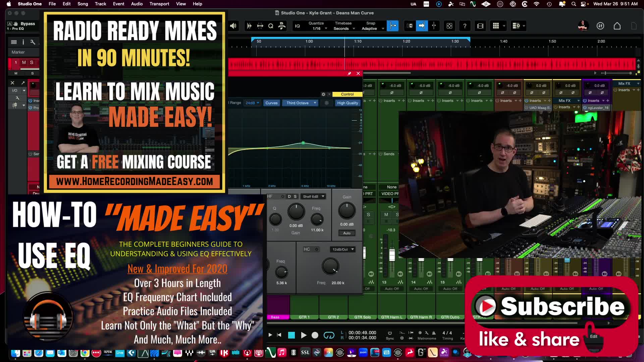Click the Marker track label

(x=18, y=52)
